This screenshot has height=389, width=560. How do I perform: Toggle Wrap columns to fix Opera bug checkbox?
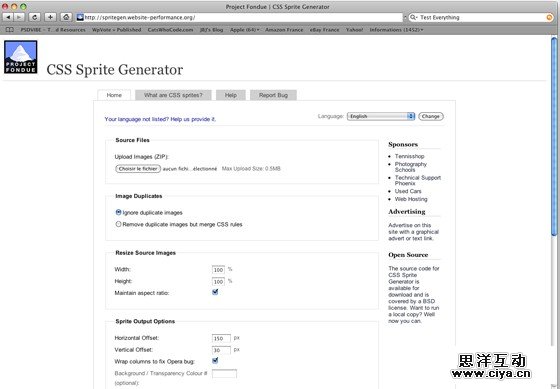[x=215, y=361]
